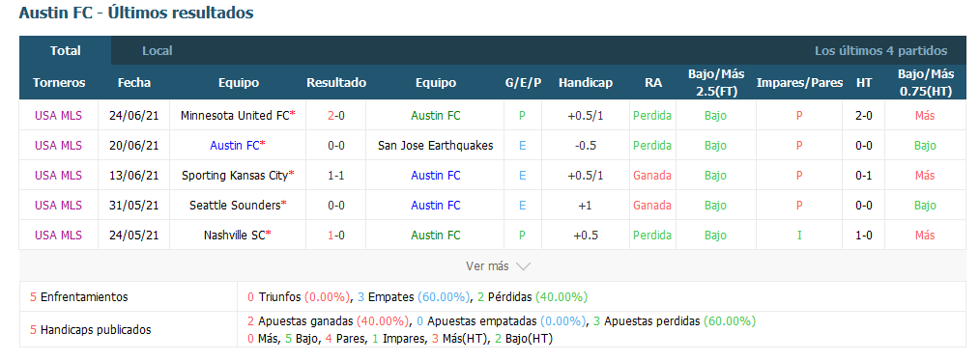
Task: Click the 1-0 result against Nashville
Action: [x=336, y=236]
